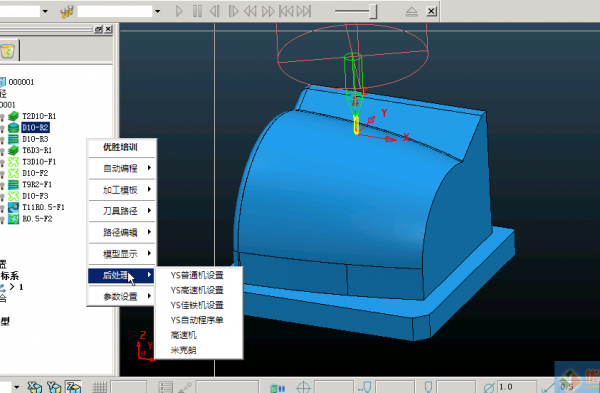Open the 加工模板 submenu
600x393 pixels.
pos(122,190)
